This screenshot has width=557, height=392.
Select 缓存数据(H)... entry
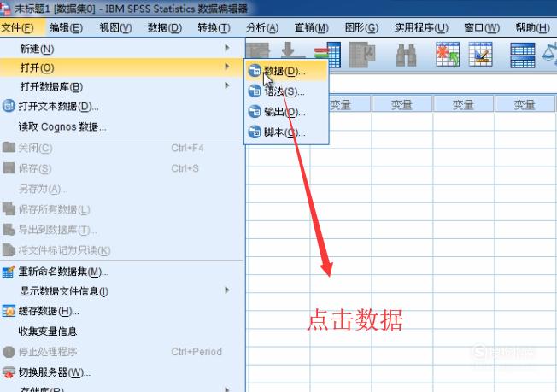point(121,311)
